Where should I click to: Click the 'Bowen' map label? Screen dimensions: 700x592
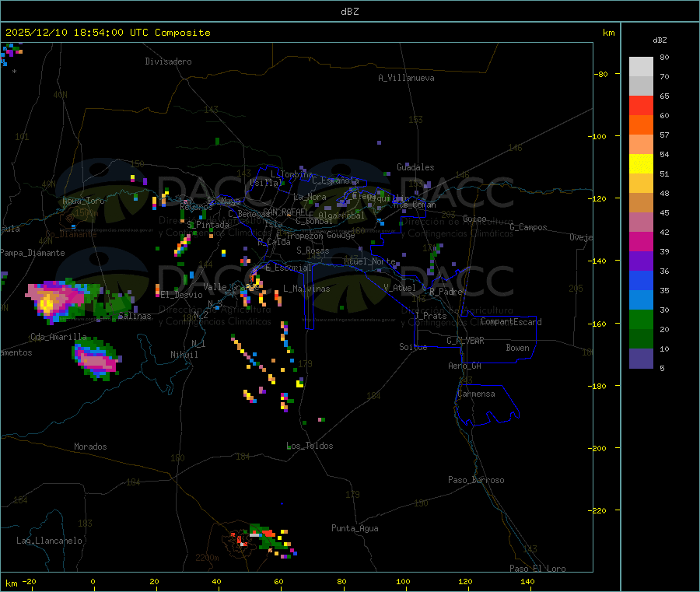tap(518, 348)
